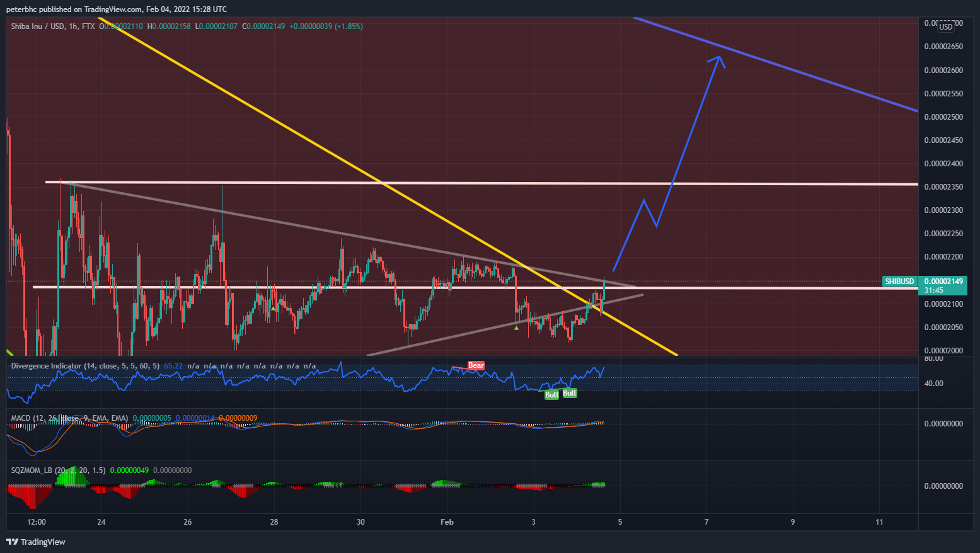Click the 0.00002300 price axis label
The height and width of the screenshot is (553, 980).
[943, 210]
